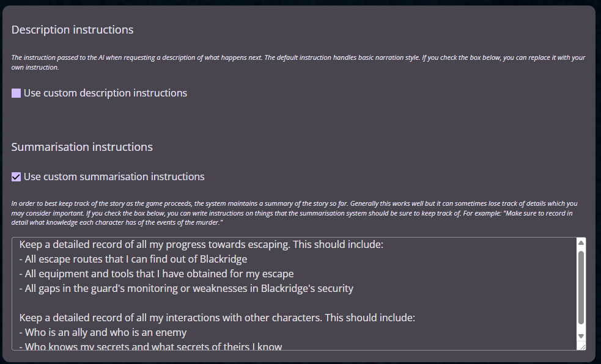Screen dimensions: 601x364
Task: Click the 'Who is an ally' line
Action: (103, 333)
